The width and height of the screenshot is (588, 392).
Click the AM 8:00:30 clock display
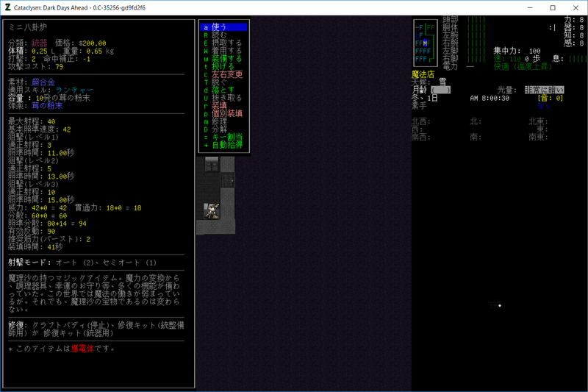pyautogui.click(x=490, y=99)
